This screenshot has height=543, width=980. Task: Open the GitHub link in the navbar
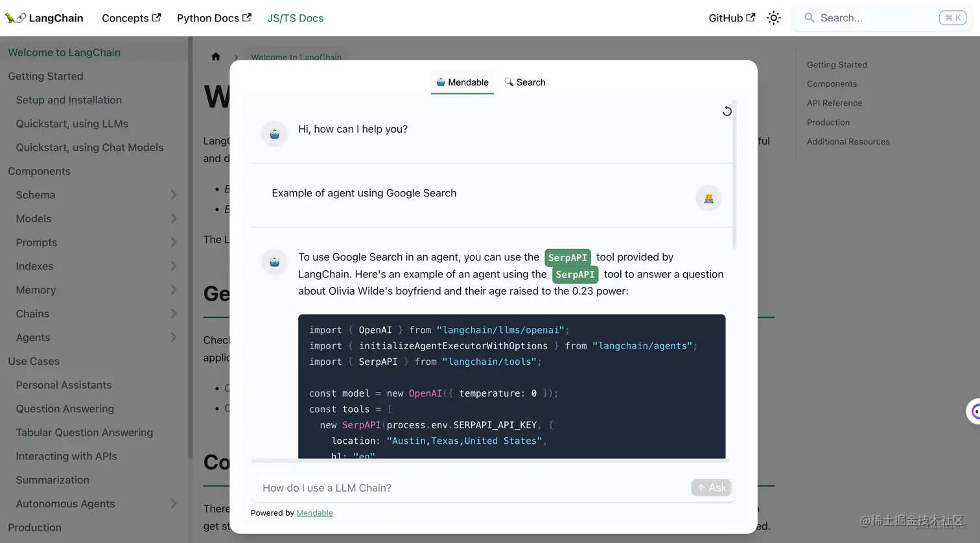click(x=732, y=18)
